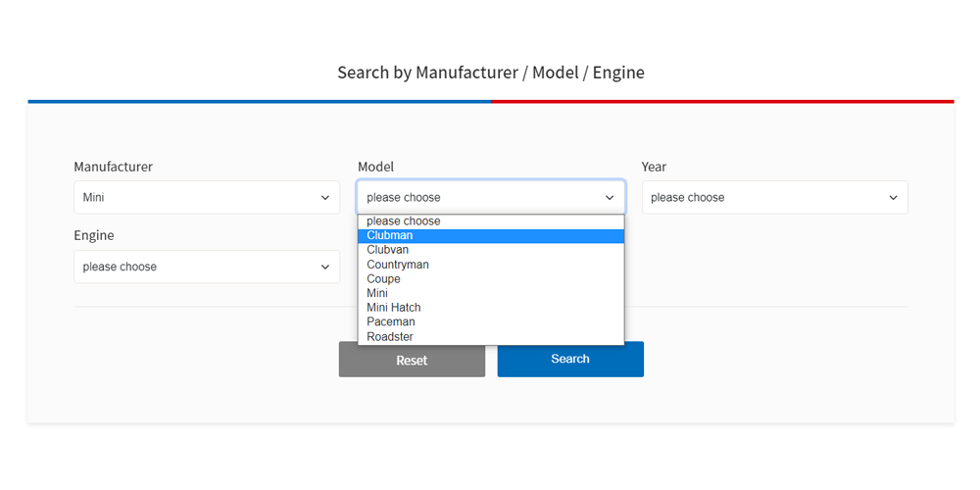
Task: Click the Manufacturer field label
Action: (113, 167)
